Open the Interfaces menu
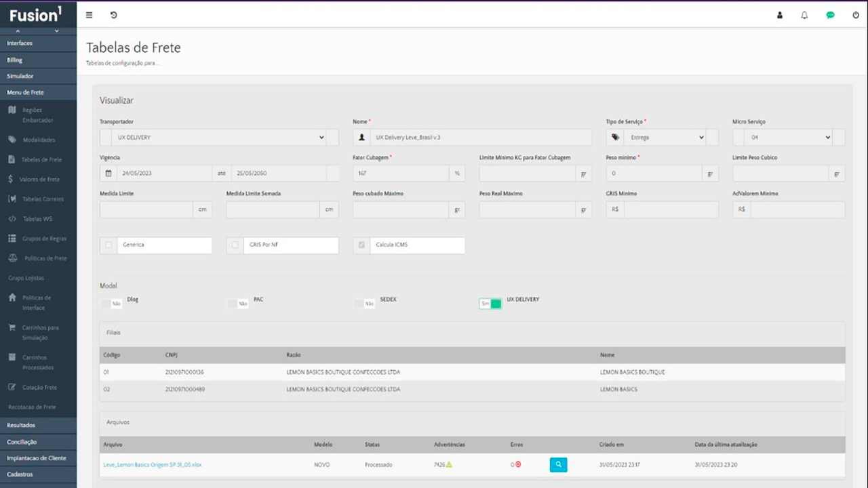868x488 pixels. pyautogui.click(x=38, y=43)
